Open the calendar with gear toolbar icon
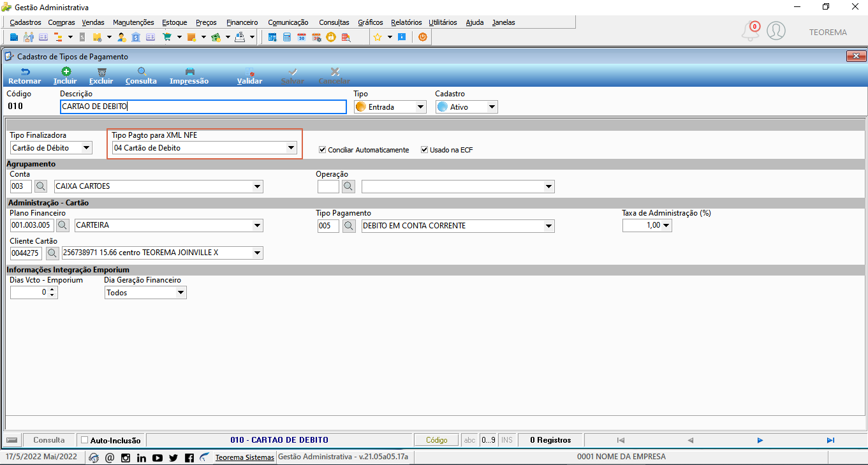The width and height of the screenshot is (868, 465). point(316,37)
